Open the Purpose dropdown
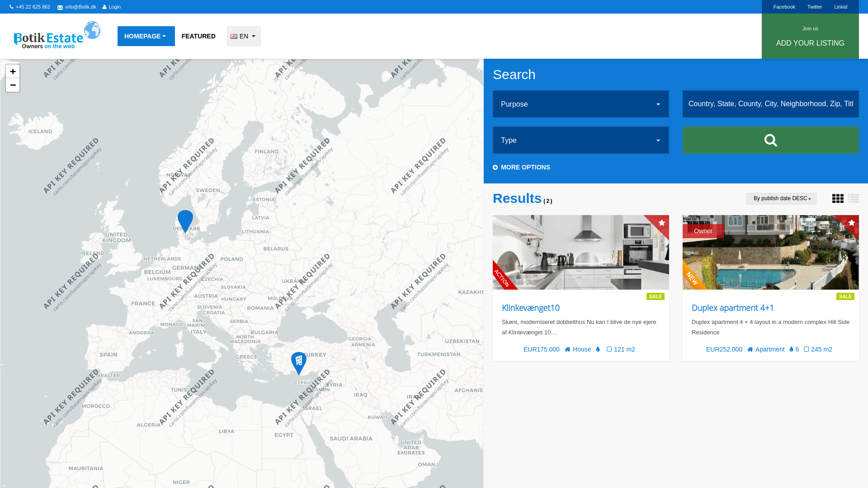This screenshot has height=488, width=868. click(x=581, y=104)
